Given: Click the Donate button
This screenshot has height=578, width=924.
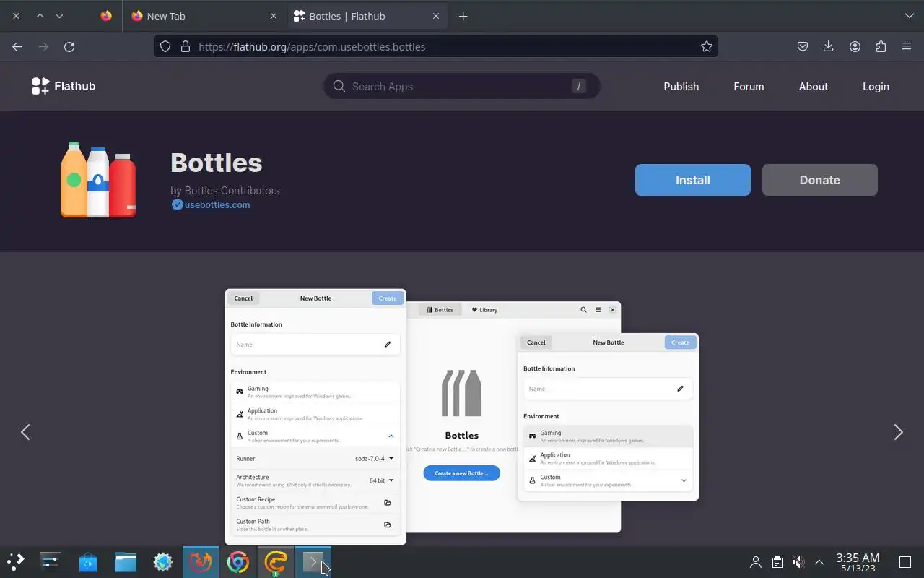Looking at the screenshot, I should pyautogui.click(x=820, y=180).
